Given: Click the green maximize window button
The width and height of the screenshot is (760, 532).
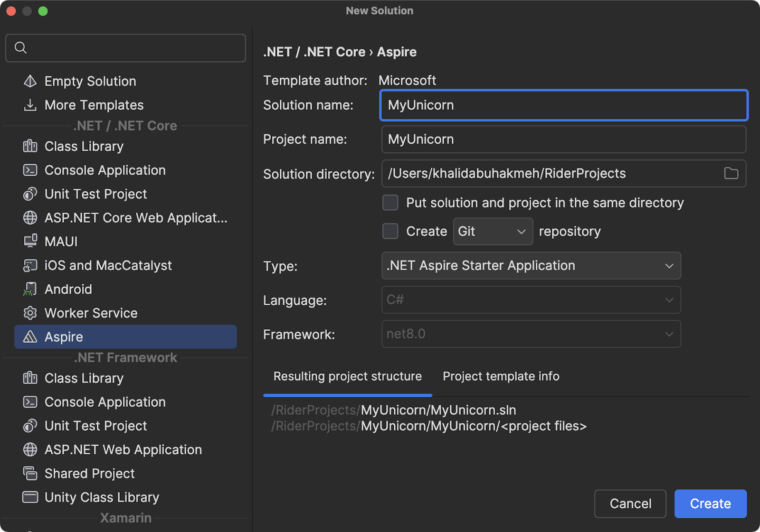Looking at the screenshot, I should tap(43, 11).
